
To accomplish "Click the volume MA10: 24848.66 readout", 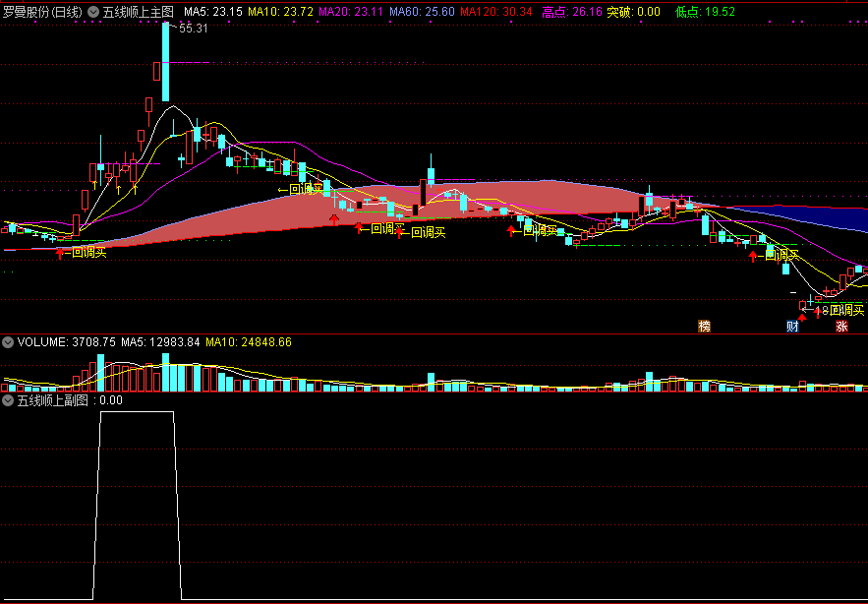I will click(249, 342).
